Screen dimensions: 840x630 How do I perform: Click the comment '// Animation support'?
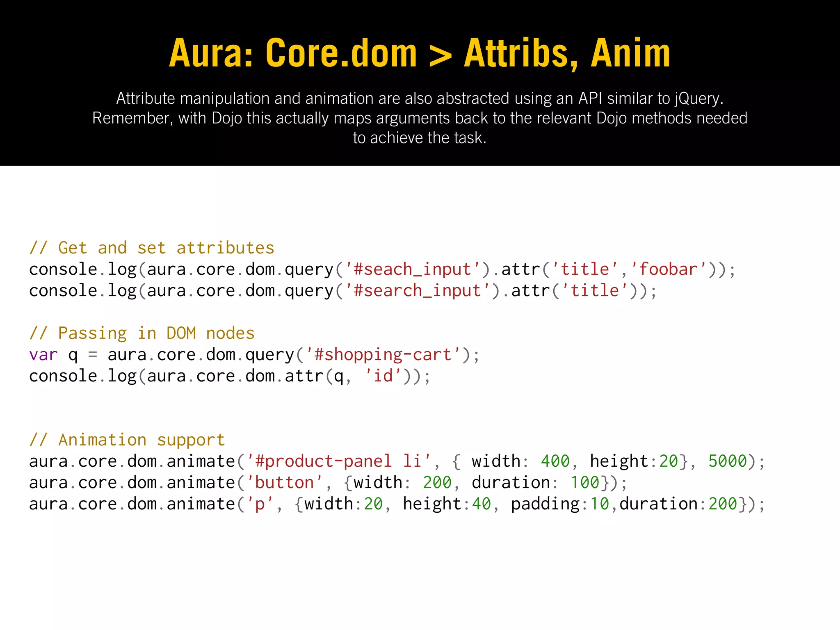pos(127,440)
